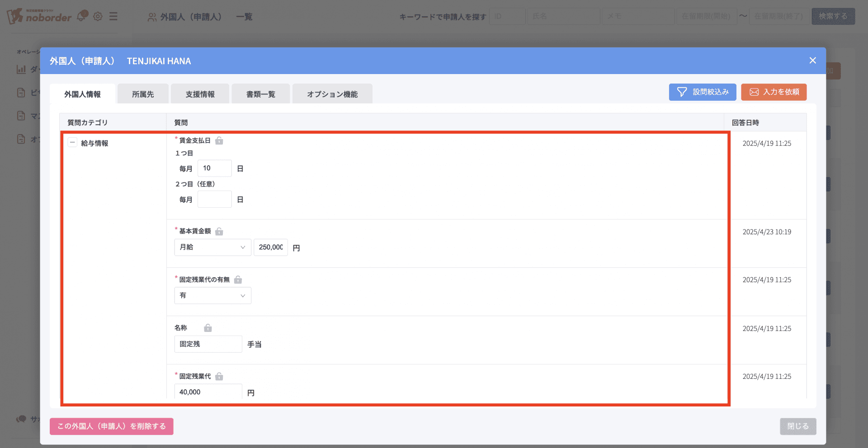Click the 固定残業代 amount field 40,000
This screenshot has height=448, width=868.
tap(208, 392)
